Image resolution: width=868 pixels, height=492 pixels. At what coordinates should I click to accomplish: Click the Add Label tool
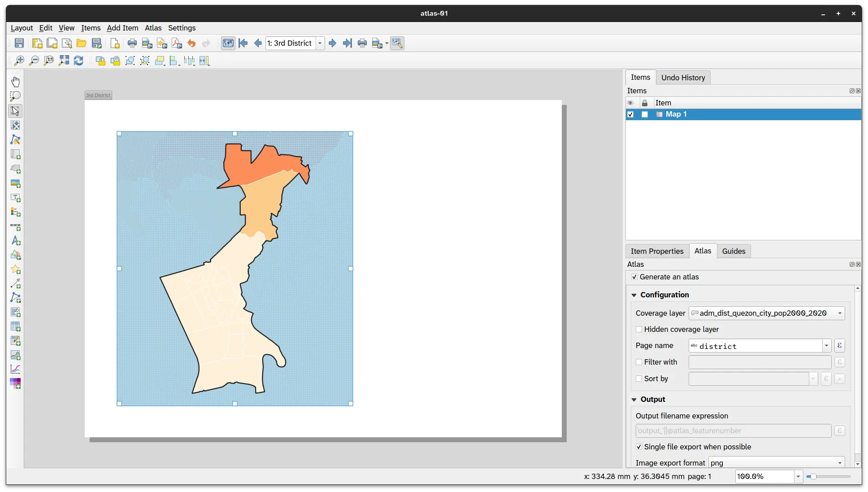click(15, 198)
